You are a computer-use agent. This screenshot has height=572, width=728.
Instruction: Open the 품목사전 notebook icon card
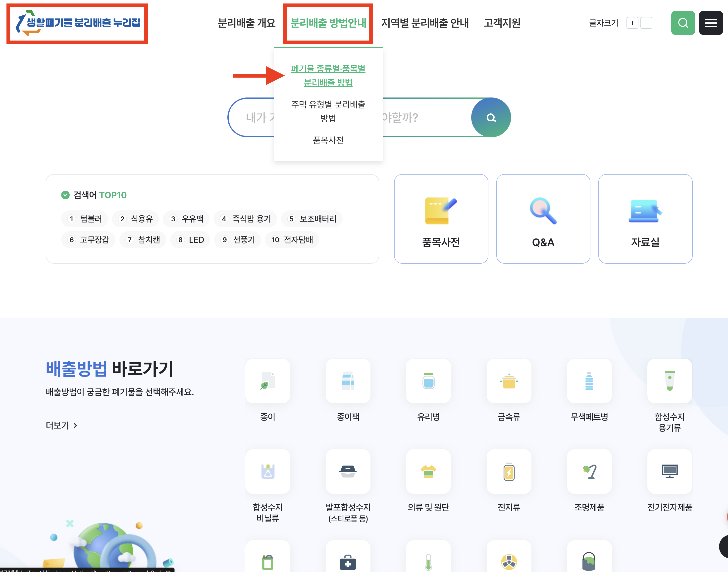click(x=441, y=218)
